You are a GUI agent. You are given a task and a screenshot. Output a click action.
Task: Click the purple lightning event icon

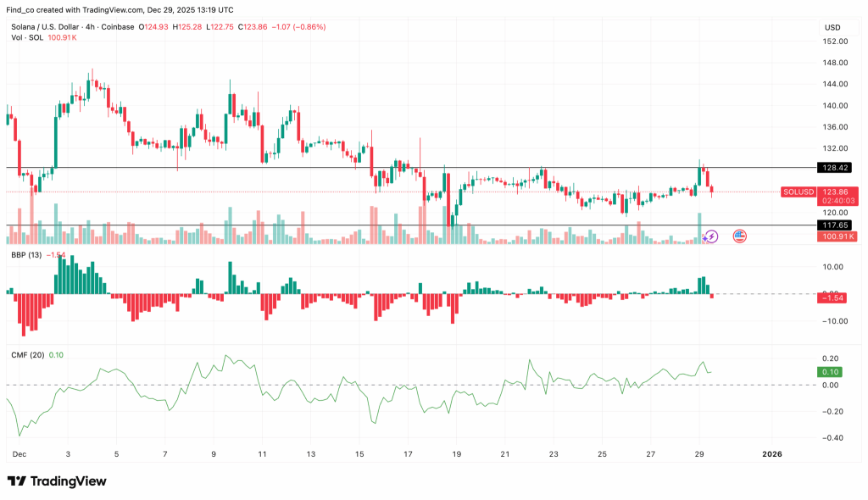pyautogui.click(x=711, y=236)
